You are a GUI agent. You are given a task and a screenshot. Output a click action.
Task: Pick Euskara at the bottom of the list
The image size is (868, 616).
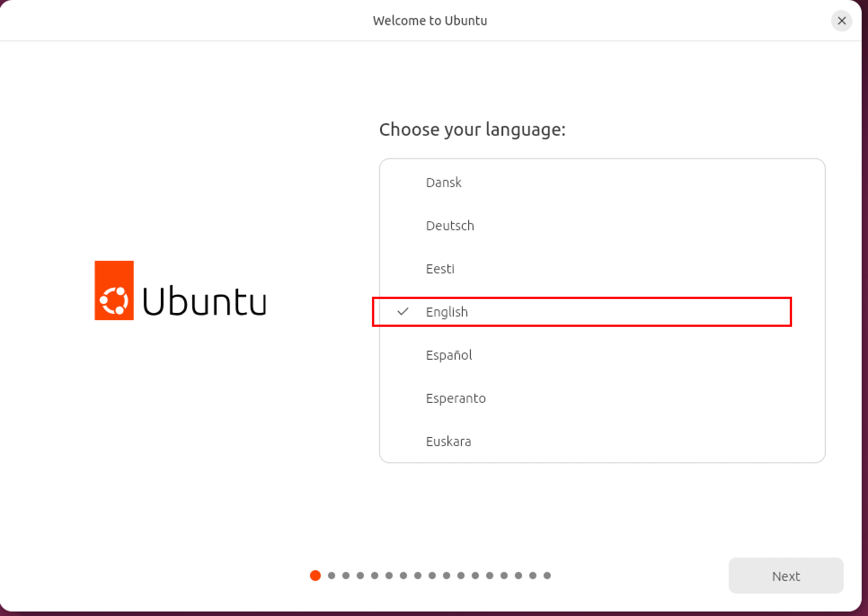(x=602, y=441)
